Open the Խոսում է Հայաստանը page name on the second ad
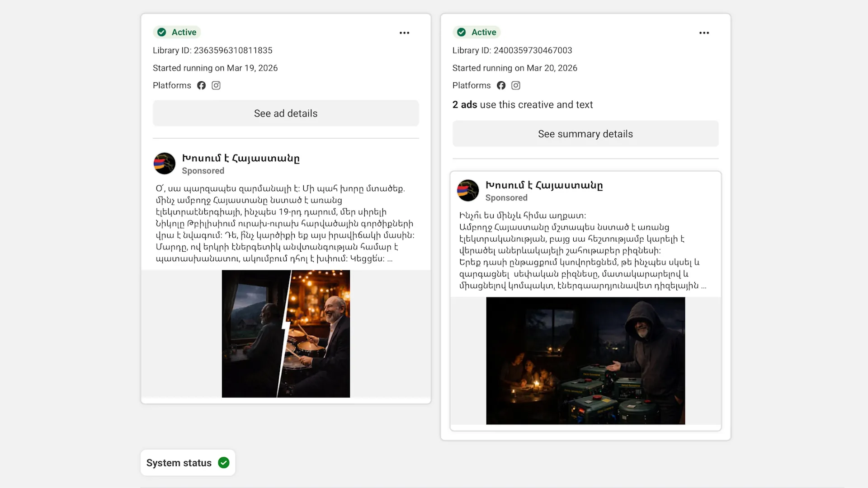The image size is (868, 488). point(544,185)
